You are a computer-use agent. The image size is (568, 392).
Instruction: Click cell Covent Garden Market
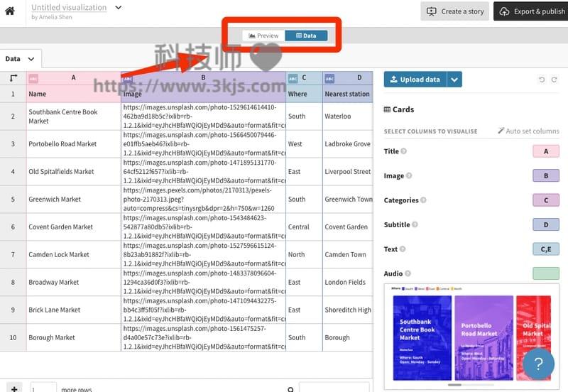(74, 227)
